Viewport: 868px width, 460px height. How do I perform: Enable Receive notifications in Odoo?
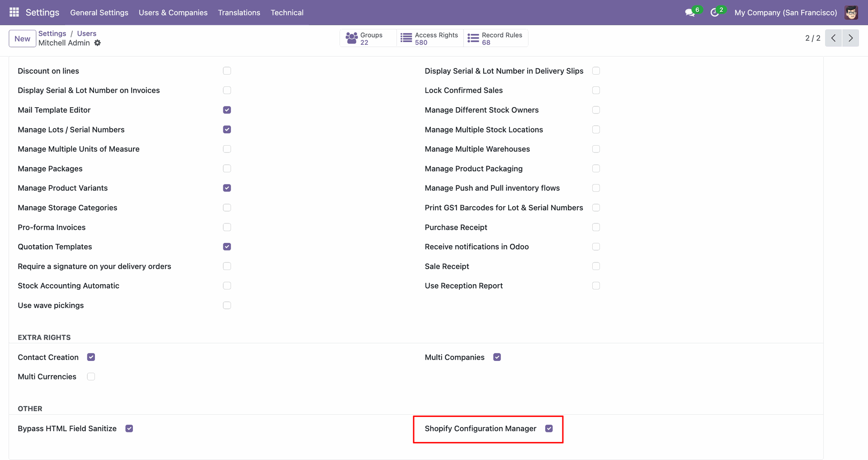click(x=596, y=247)
